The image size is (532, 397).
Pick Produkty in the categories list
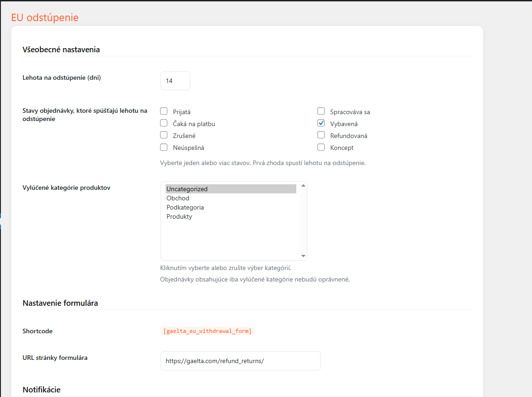[231, 216]
